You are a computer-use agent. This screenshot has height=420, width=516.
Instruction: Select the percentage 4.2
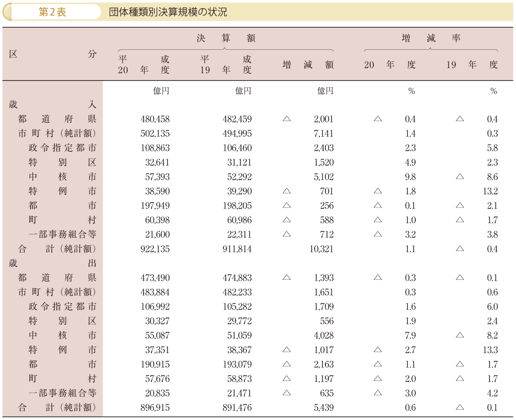coord(493,393)
